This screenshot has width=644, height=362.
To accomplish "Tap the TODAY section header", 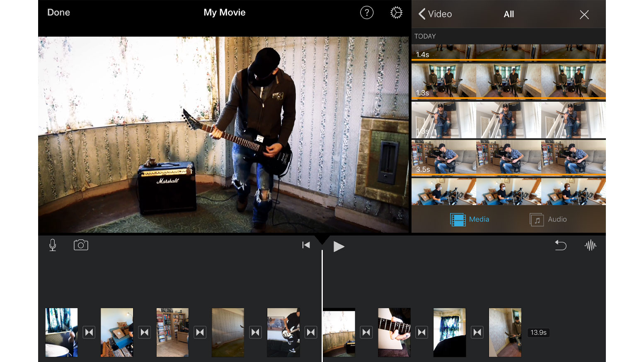I will 425,36.
